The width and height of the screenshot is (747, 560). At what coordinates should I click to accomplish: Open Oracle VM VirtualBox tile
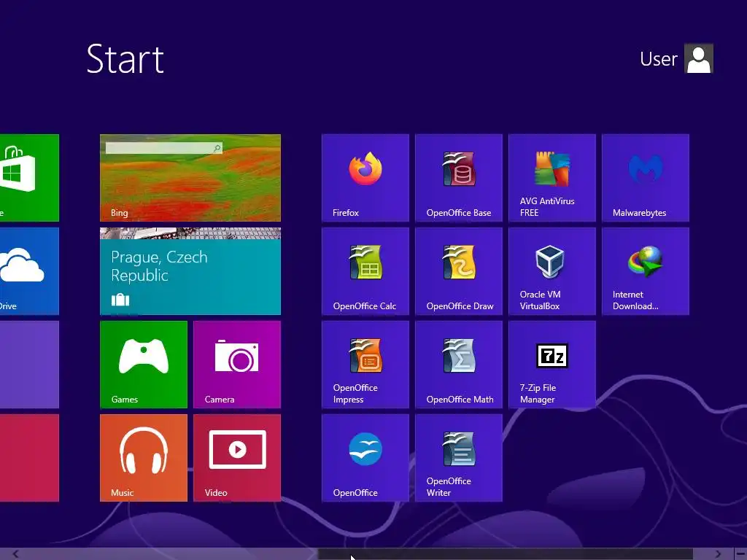(552, 271)
